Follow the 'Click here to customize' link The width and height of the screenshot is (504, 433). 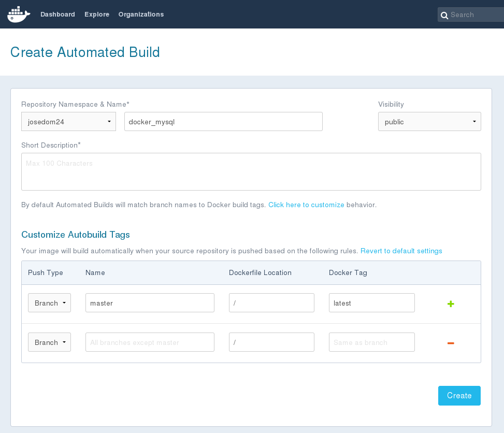point(306,205)
